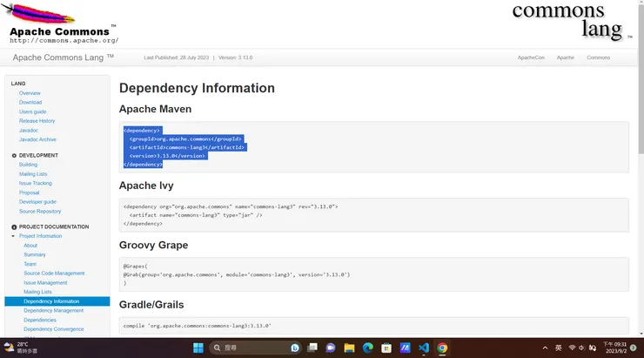Open Wi-Fi network settings in tray
This screenshot has height=358, width=644.
(x=572, y=348)
